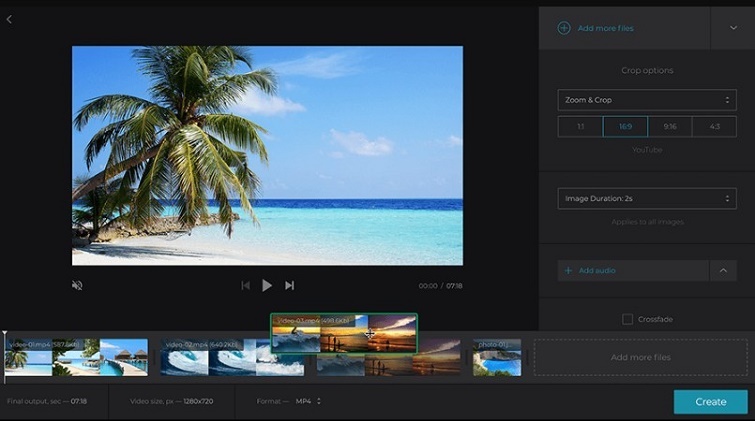This screenshot has width=755, height=422.
Task: Skip to the next clip
Action: pos(289,285)
